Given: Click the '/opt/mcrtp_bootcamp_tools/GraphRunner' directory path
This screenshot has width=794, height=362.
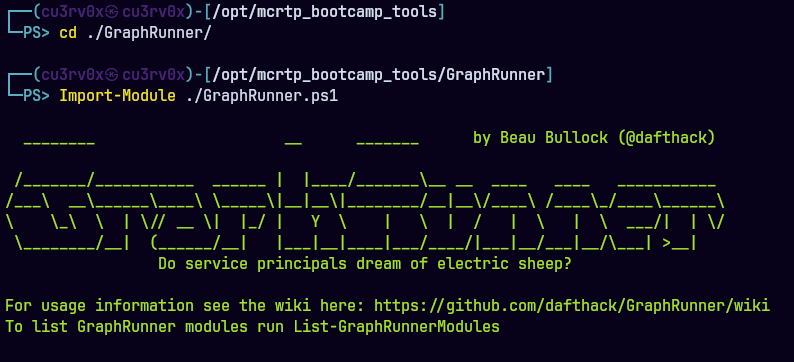Looking at the screenshot, I should [379, 75].
